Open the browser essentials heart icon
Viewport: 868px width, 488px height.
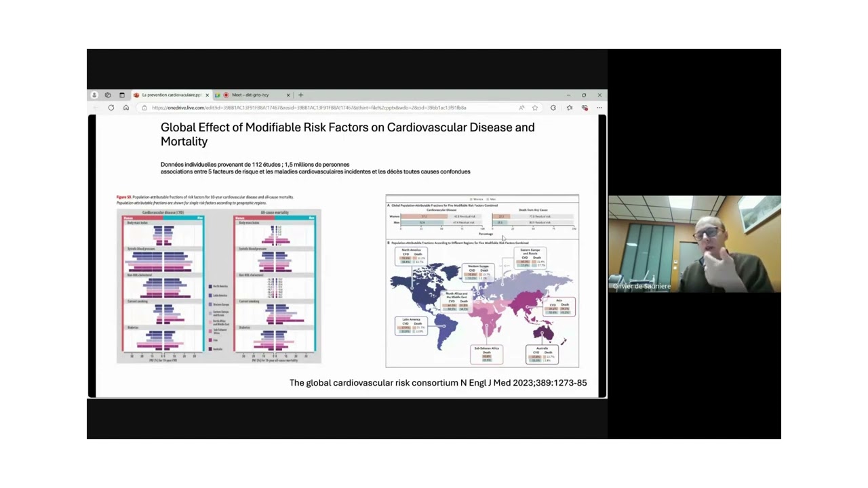[585, 108]
